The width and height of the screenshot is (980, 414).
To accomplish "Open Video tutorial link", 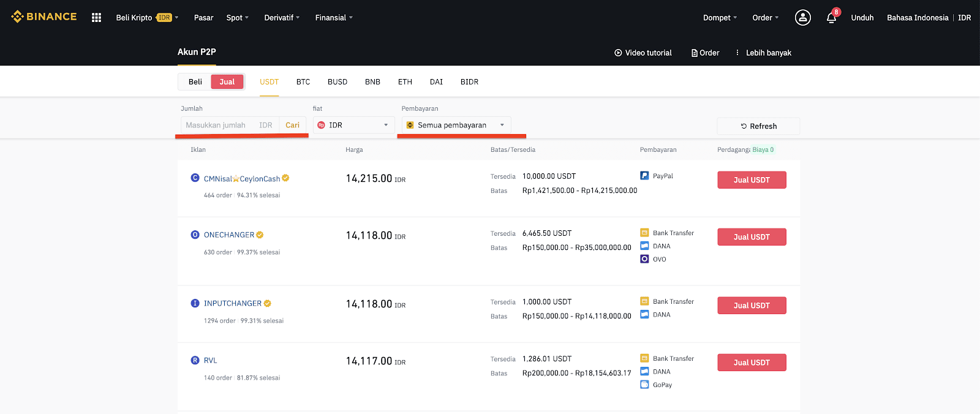I will click(x=643, y=53).
